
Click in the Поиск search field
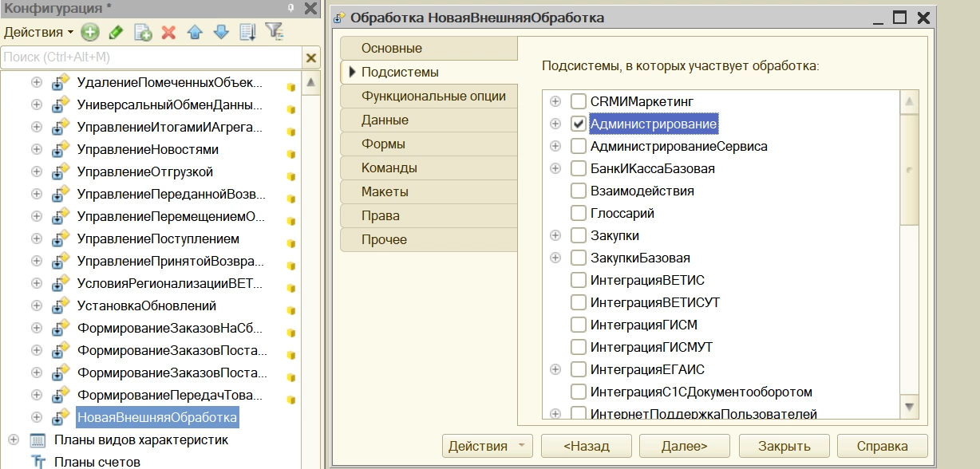coord(152,57)
